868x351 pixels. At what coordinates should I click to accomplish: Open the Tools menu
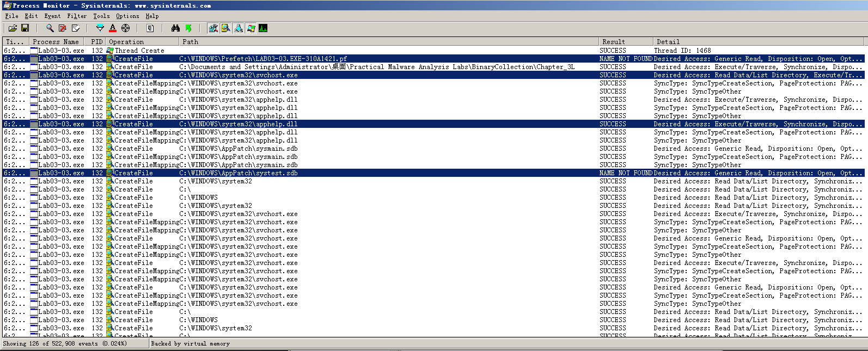point(101,16)
